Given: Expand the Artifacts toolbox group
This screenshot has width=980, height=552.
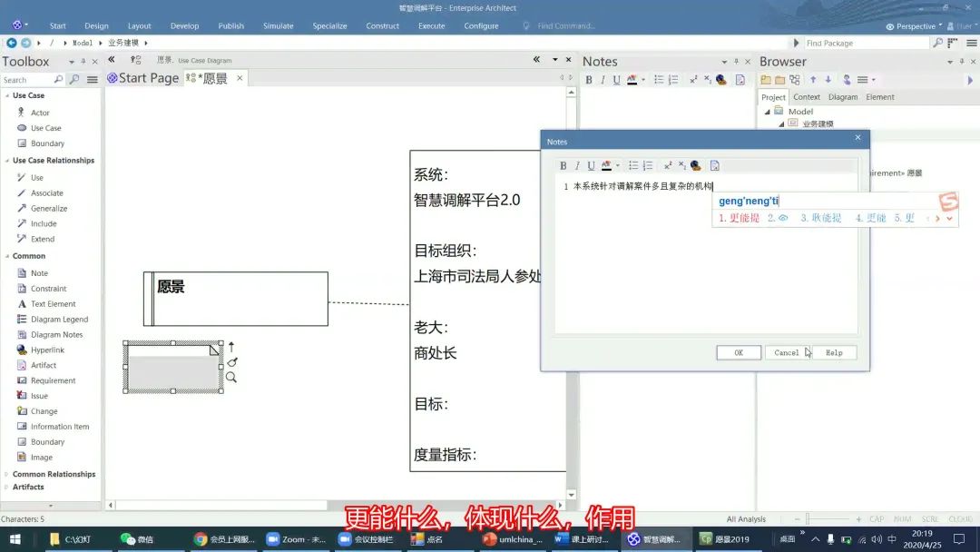Looking at the screenshot, I should [x=7, y=487].
